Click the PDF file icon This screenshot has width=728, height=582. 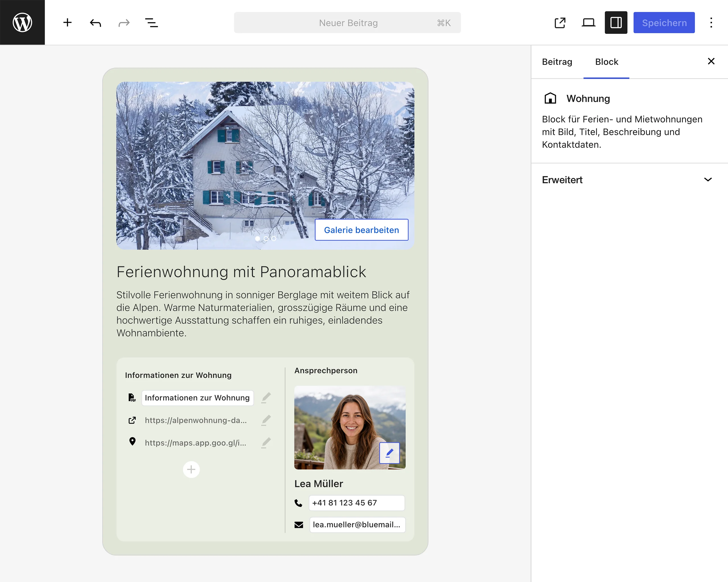click(132, 397)
